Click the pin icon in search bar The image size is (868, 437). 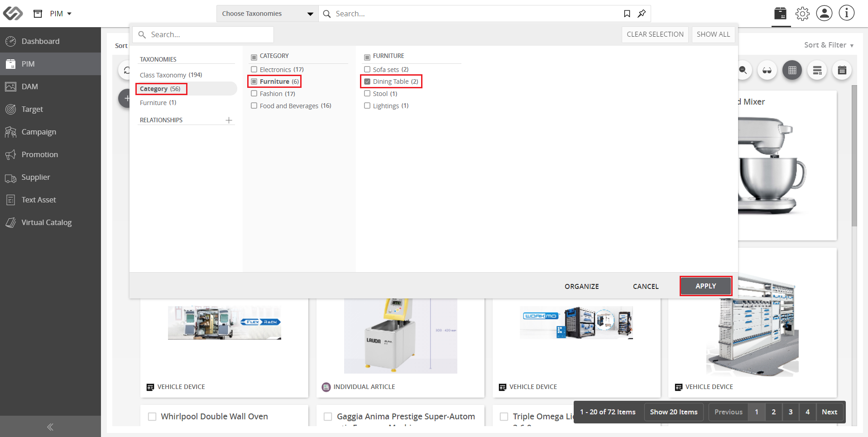642,14
